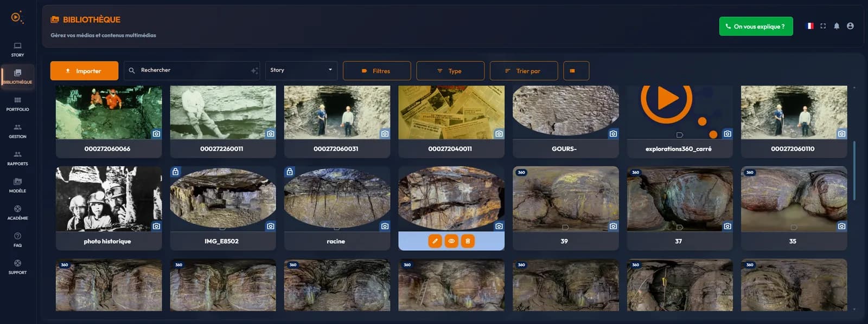Click the camera icon on GOURS- card
Image resolution: width=868 pixels, height=324 pixels.
[x=613, y=133]
